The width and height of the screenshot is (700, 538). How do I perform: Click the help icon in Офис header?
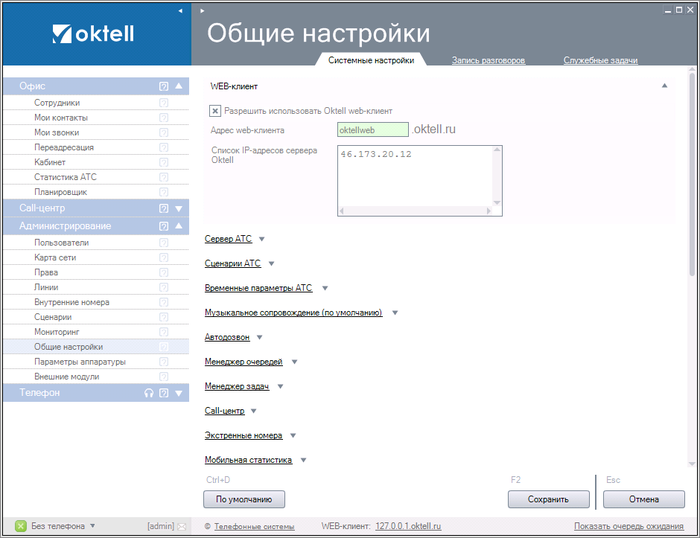pyautogui.click(x=164, y=86)
